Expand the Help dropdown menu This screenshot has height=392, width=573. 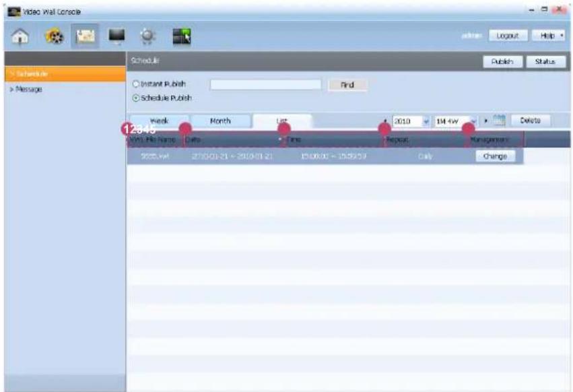pos(549,36)
